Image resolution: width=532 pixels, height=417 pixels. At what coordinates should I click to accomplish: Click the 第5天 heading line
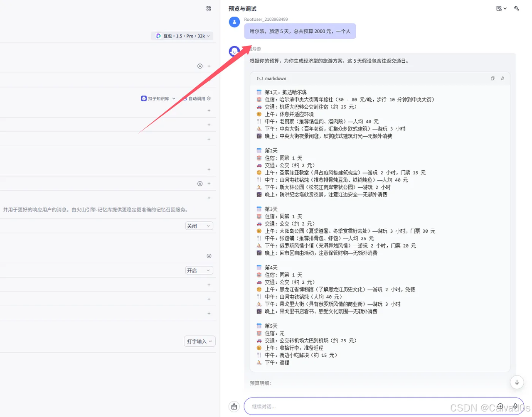point(271,326)
